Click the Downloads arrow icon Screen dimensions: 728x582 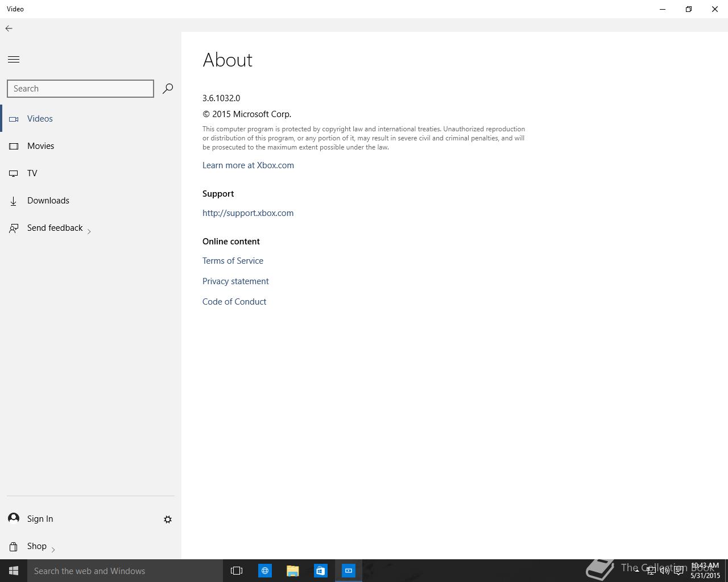click(14, 201)
